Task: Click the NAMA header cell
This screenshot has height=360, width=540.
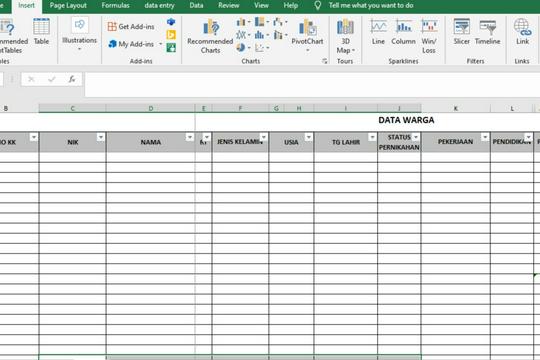Action: click(x=150, y=142)
